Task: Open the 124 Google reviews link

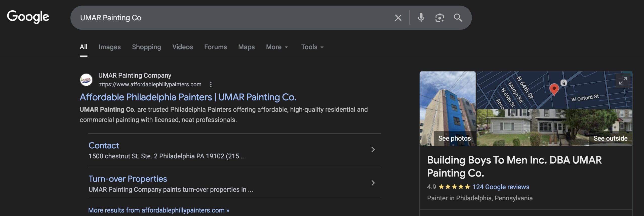Action: click(x=501, y=187)
